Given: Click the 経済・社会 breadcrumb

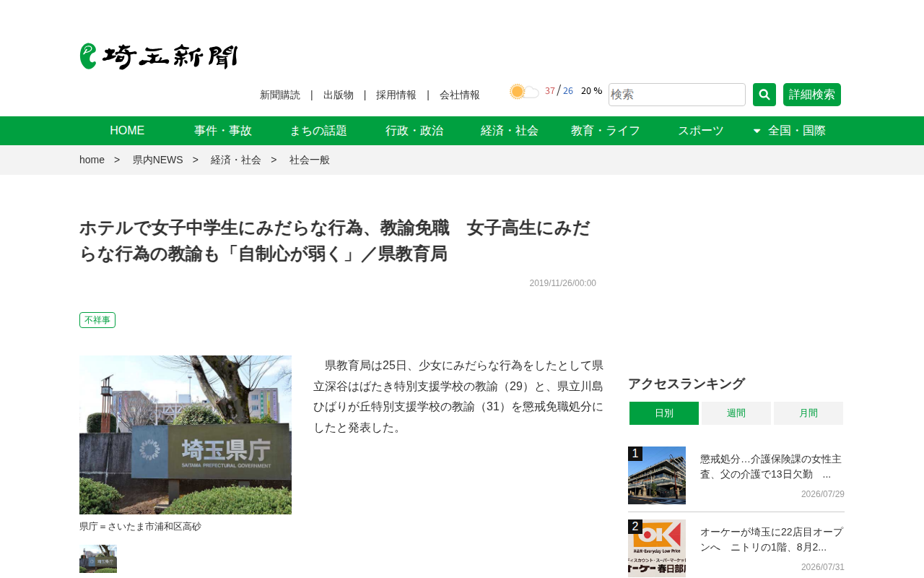Looking at the screenshot, I should [236, 160].
